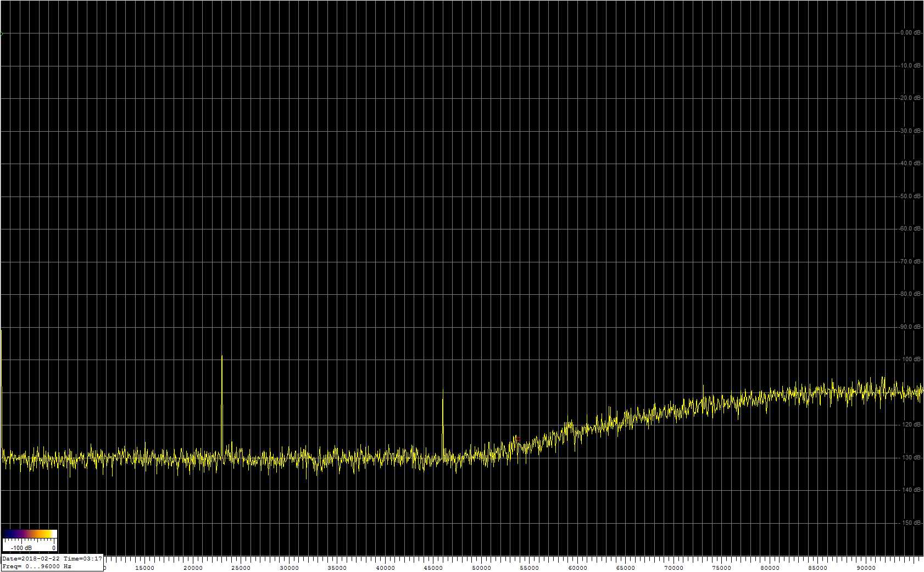The height and width of the screenshot is (572, 924).
Task: Click the 85000 frequency axis label
Action: tap(818, 568)
